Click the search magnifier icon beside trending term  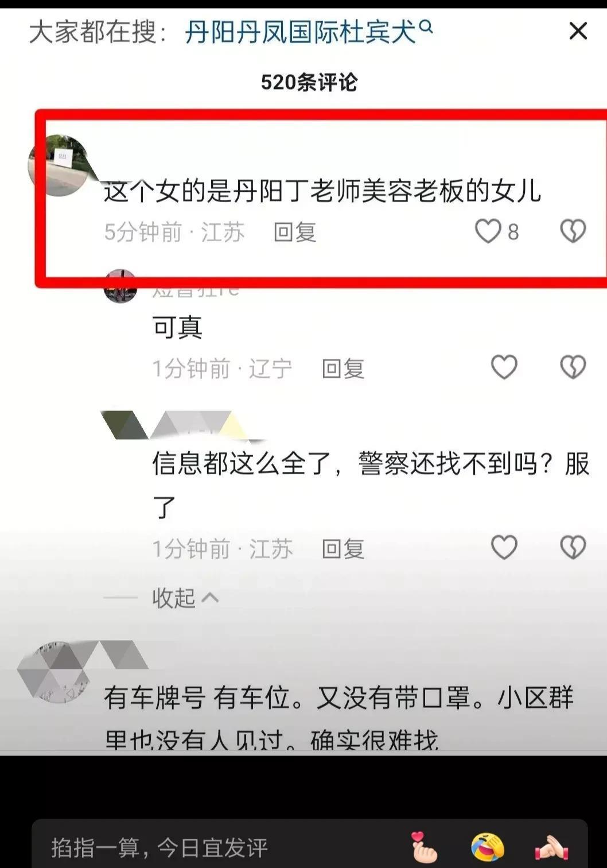[x=426, y=26]
